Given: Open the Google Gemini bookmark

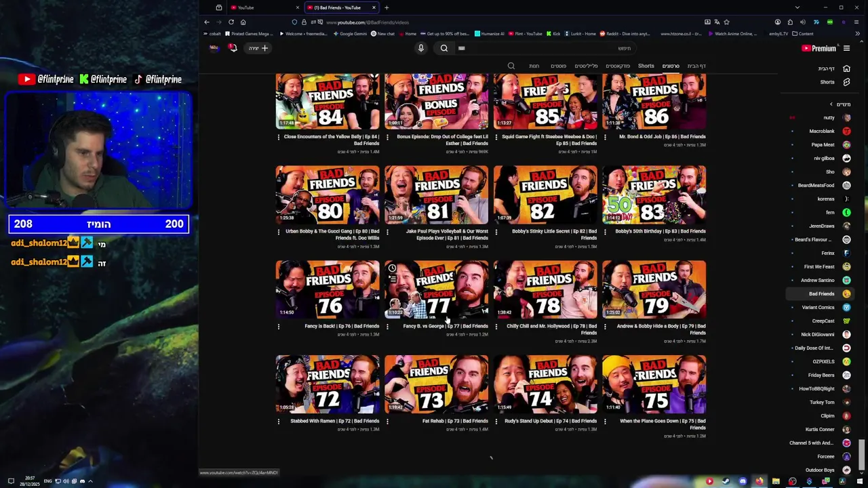Looking at the screenshot, I should click(x=350, y=33).
